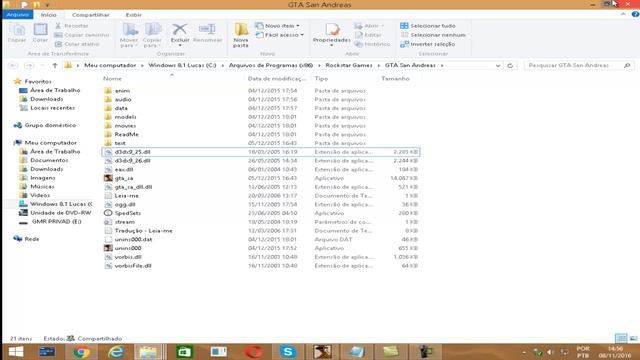Open Rede in navigation pane
Screen dimensions: 640x360
31,239
